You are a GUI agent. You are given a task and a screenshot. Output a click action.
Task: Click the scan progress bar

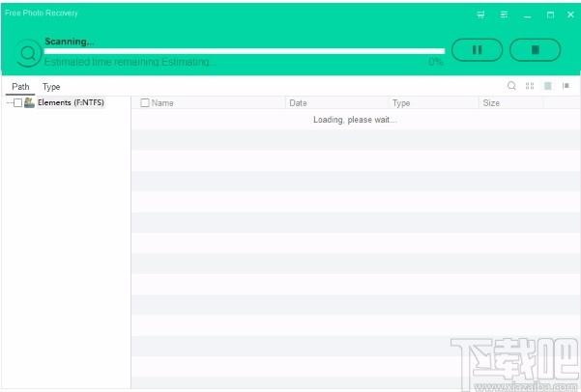click(245, 51)
